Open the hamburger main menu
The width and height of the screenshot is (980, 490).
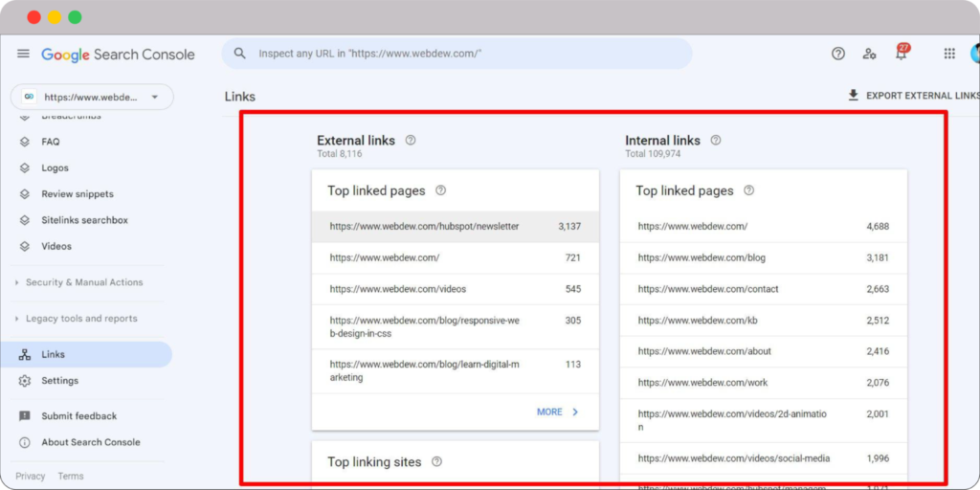click(x=23, y=54)
